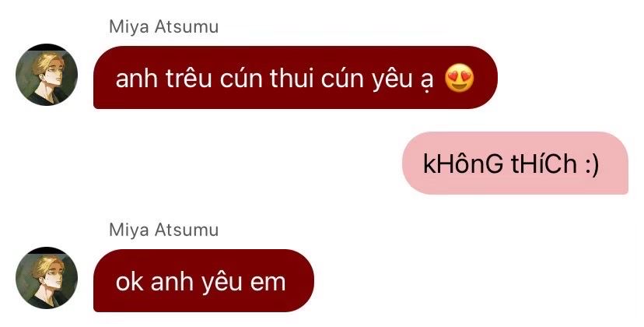Screen dimensions: 644x327
Task: Click the word "kHônG" in the pink bubble
Action: pyautogui.click(x=463, y=163)
